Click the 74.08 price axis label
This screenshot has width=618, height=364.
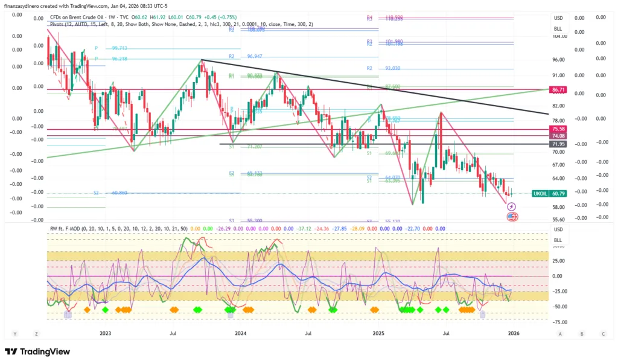558,136
